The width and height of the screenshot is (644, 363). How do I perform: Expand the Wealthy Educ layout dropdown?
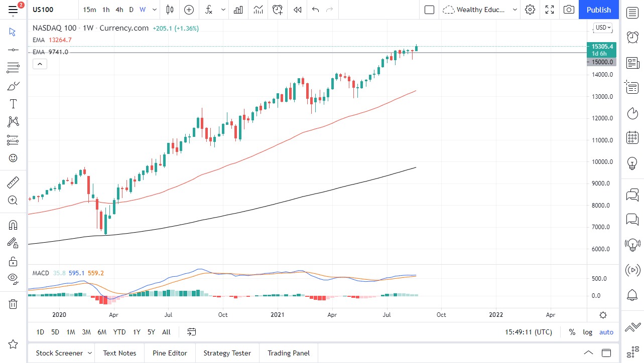click(515, 10)
